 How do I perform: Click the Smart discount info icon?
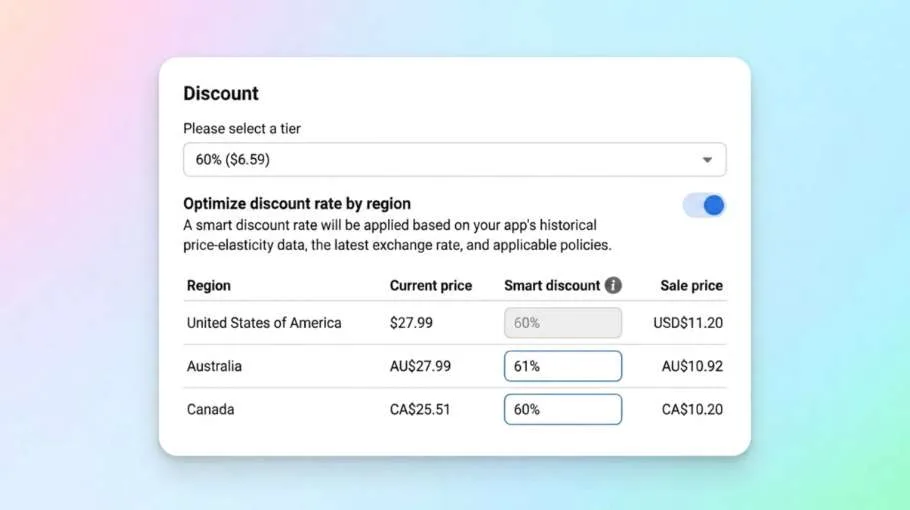coord(613,285)
